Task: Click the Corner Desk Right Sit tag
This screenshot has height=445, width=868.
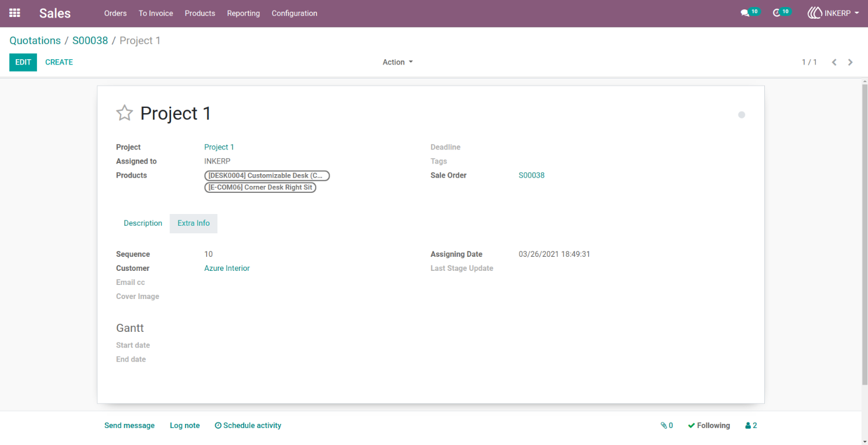Action: coord(260,188)
